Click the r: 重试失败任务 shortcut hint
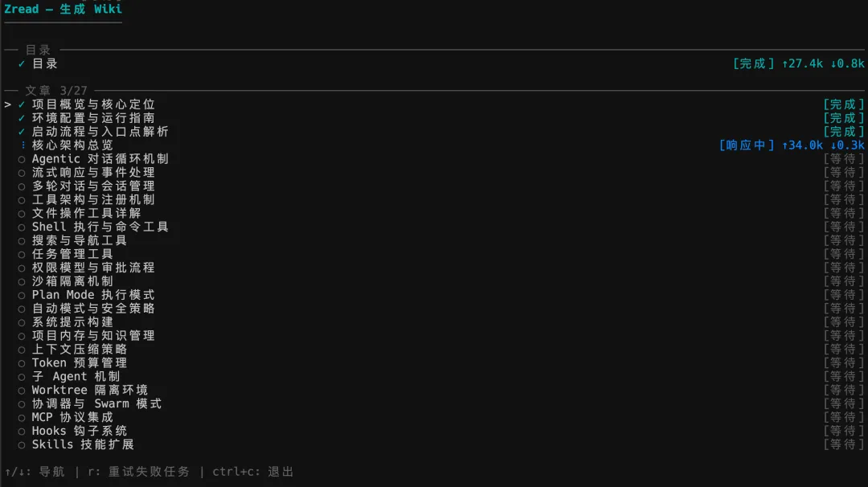 click(138, 472)
